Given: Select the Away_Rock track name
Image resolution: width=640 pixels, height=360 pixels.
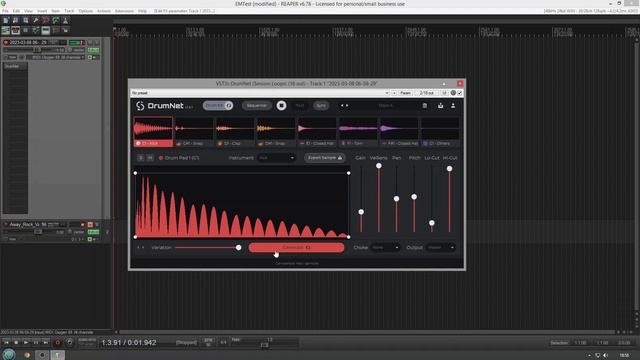Looking at the screenshot, I should [x=28, y=224].
